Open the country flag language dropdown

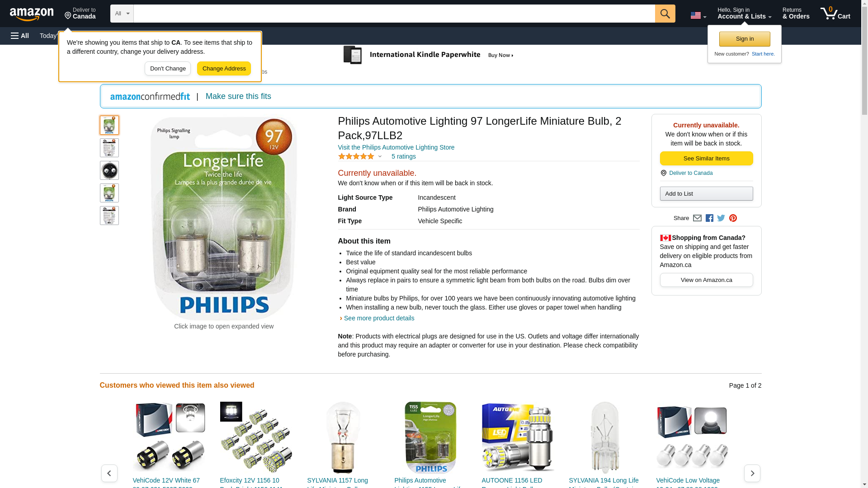click(698, 15)
